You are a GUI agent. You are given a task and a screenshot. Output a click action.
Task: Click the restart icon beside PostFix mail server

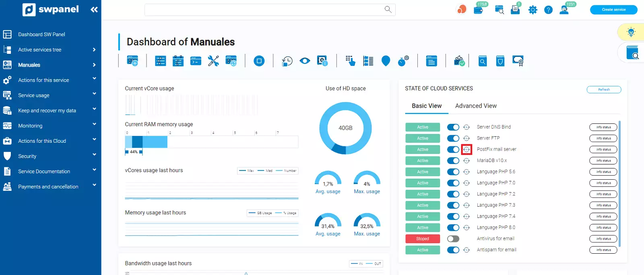pos(466,150)
